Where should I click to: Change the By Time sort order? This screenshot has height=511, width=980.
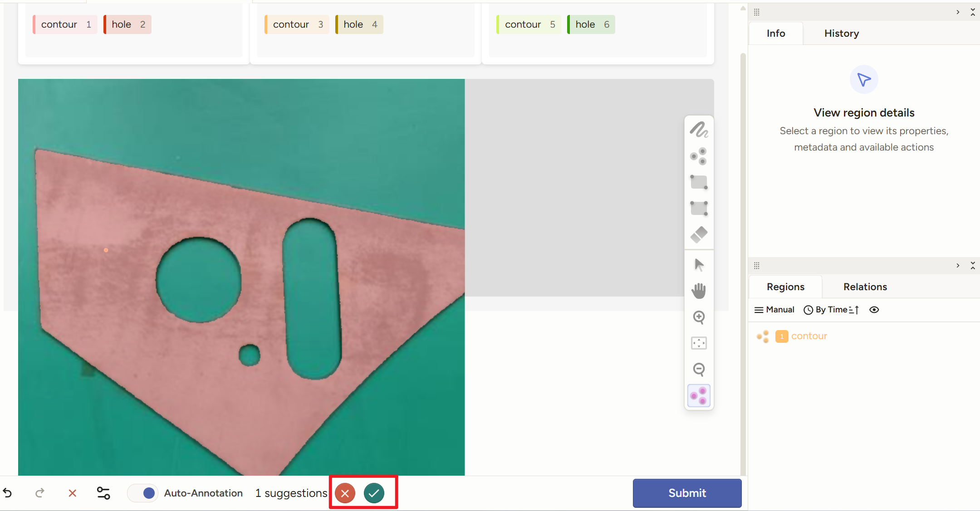click(x=831, y=310)
